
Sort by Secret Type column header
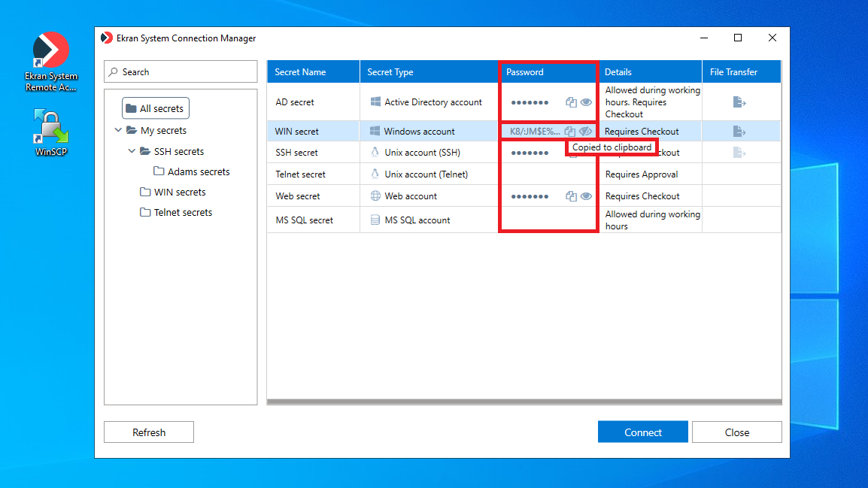[x=390, y=72]
